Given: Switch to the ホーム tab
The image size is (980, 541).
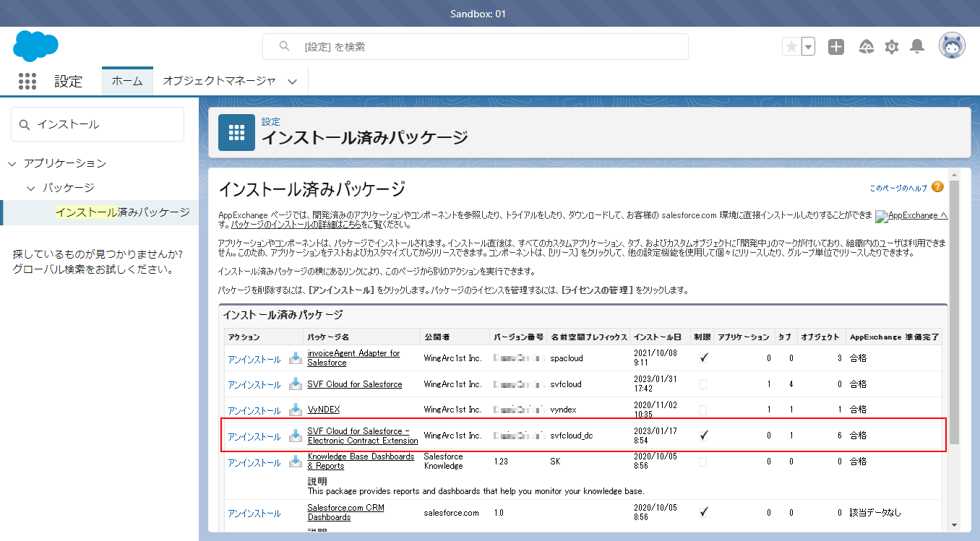Looking at the screenshot, I should pyautogui.click(x=127, y=81).
